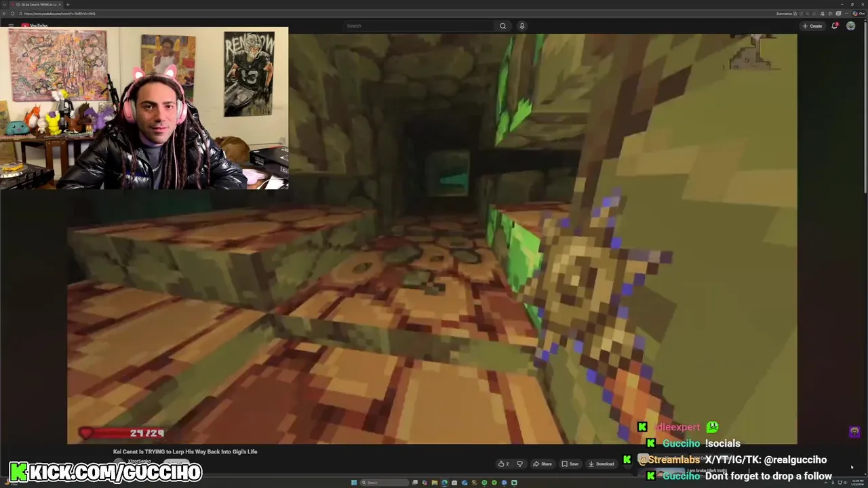Reload the page in browser
Screen dimensions: 868x488
pos(12,14)
